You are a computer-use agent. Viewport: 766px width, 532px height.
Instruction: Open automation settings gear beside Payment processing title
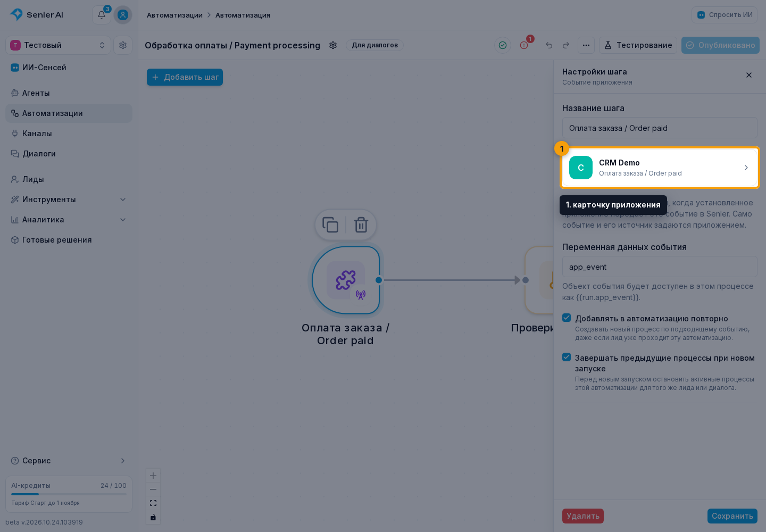coord(333,45)
